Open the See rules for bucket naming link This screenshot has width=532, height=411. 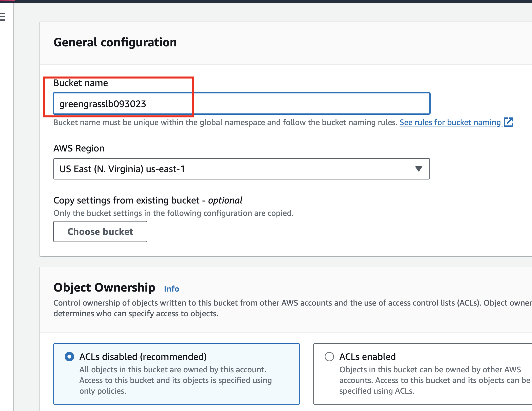click(450, 122)
